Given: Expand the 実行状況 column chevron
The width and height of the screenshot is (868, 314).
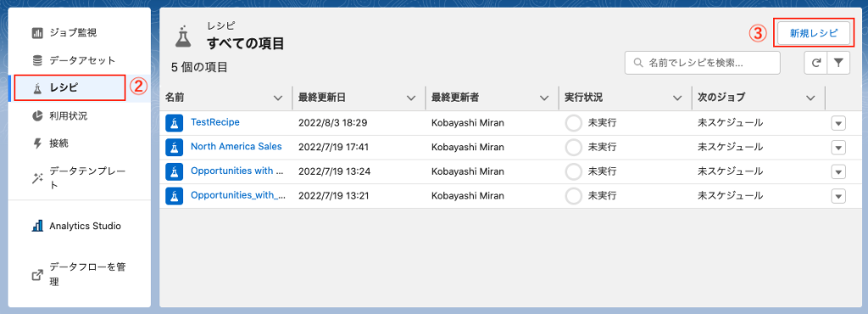Looking at the screenshot, I should pos(677,98).
